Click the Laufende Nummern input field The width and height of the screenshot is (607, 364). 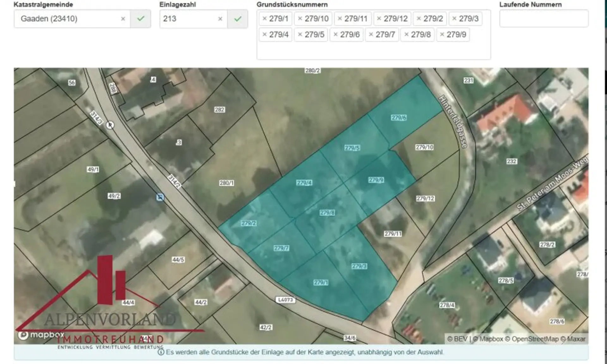point(544,19)
